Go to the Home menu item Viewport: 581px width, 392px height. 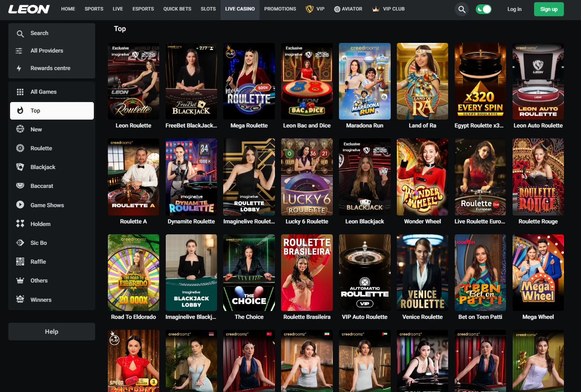[68, 9]
